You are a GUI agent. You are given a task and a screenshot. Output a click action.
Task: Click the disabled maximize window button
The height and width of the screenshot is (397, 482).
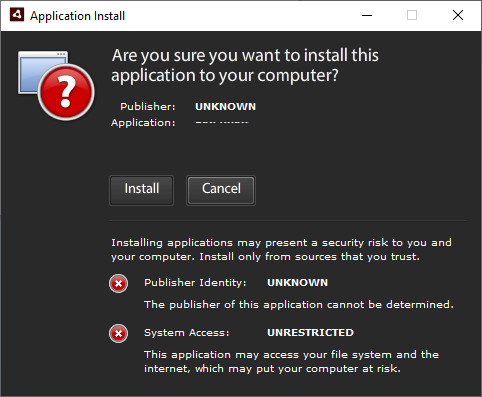coord(412,15)
